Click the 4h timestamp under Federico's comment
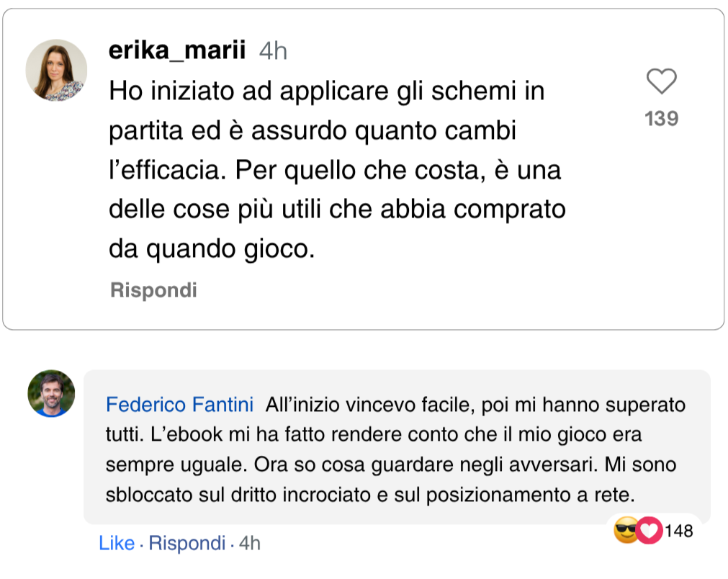The height and width of the screenshot is (579, 728). pos(249,543)
